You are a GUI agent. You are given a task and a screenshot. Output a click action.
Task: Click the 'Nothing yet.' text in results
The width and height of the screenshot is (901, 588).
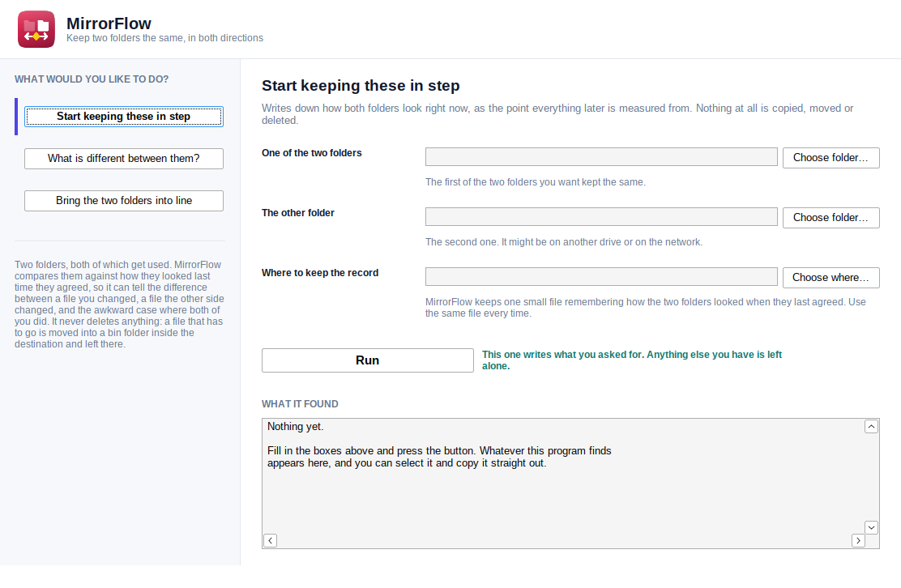click(x=296, y=427)
